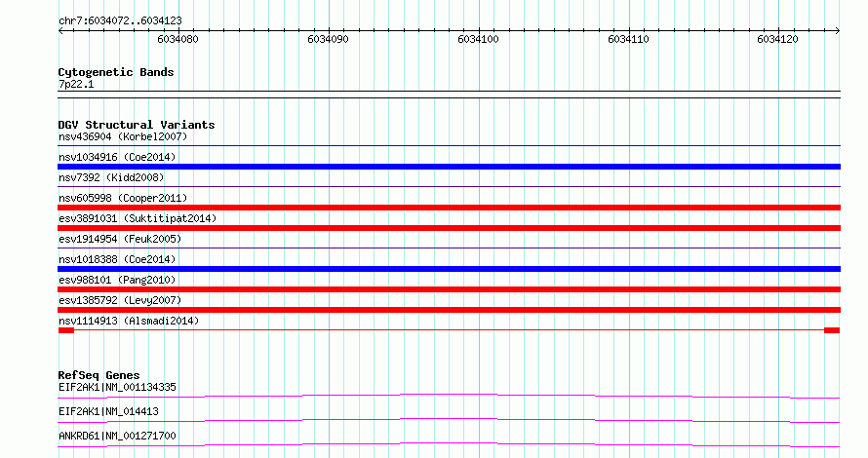This screenshot has height=458, width=868.
Task: Click ruler position 6034110 label
Action: 628,39
